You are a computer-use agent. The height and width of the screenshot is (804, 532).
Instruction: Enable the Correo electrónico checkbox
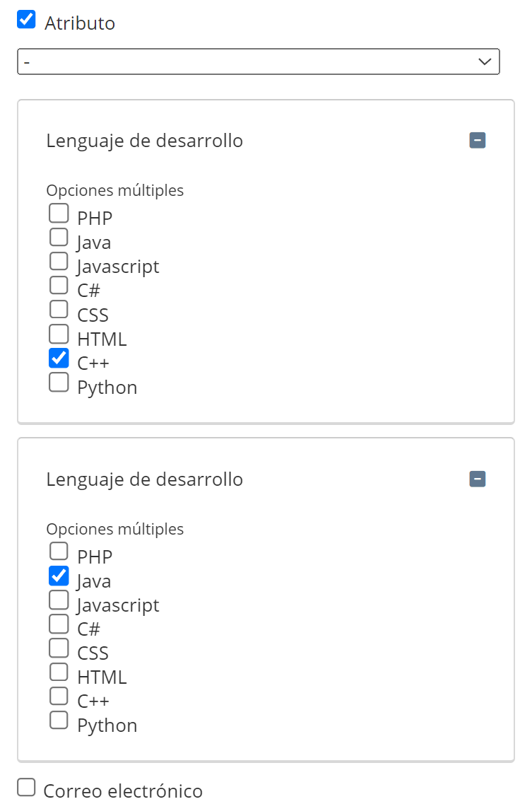[x=26, y=787]
